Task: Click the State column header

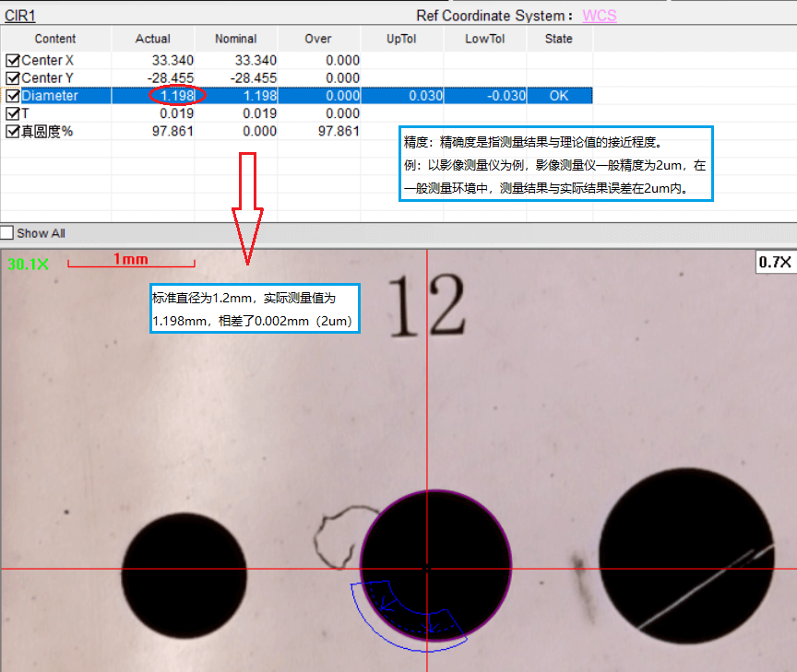Action: click(558, 39)
